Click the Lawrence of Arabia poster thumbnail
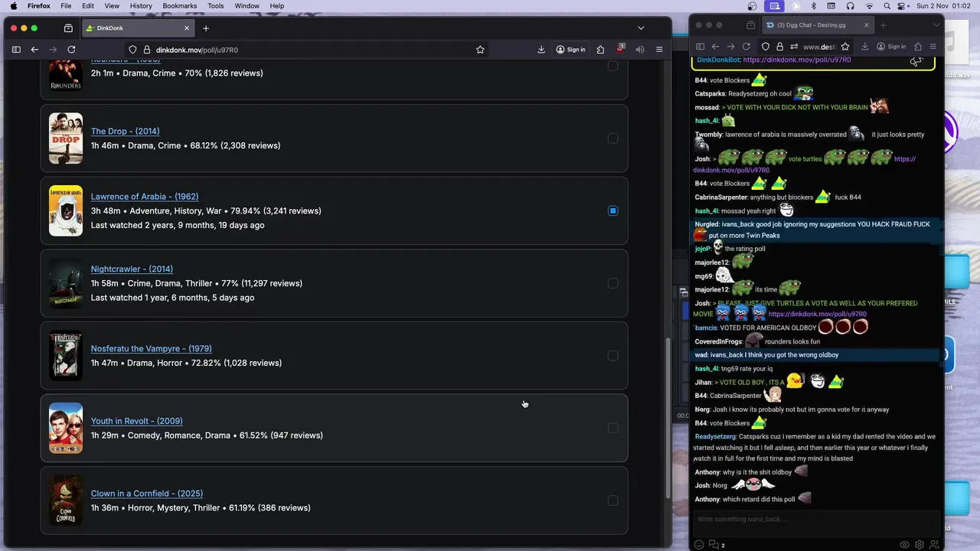This screenshot has height=551, width=980. click(x=66, y=210)
